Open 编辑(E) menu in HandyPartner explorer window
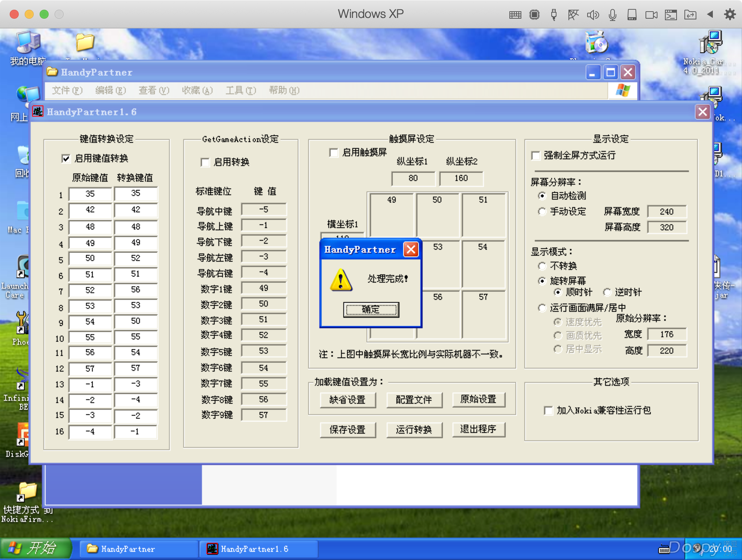This screenshot has width=742, height=560. [x=110, y=90]
